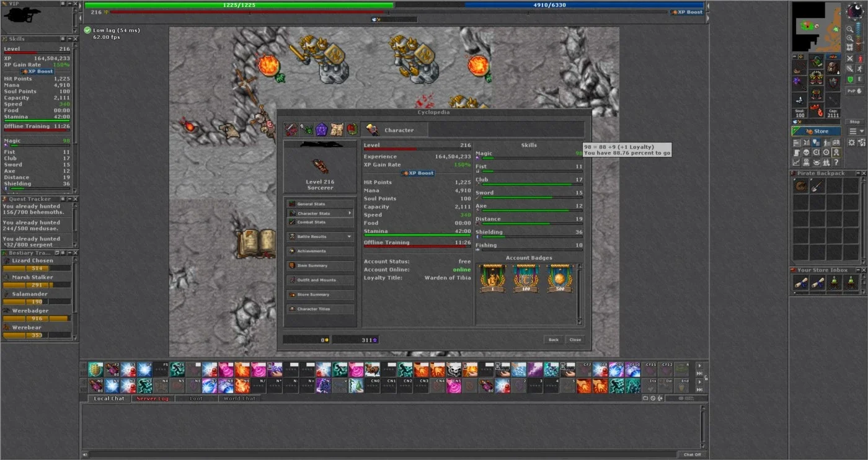The image size is (868, 460).
Task: Click the Close button in Cyclopedia
Action: click(x=575, y=340)
